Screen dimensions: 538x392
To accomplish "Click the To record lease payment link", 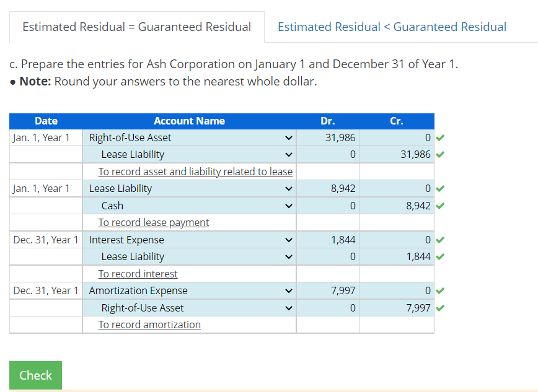I will coord(153,222).
